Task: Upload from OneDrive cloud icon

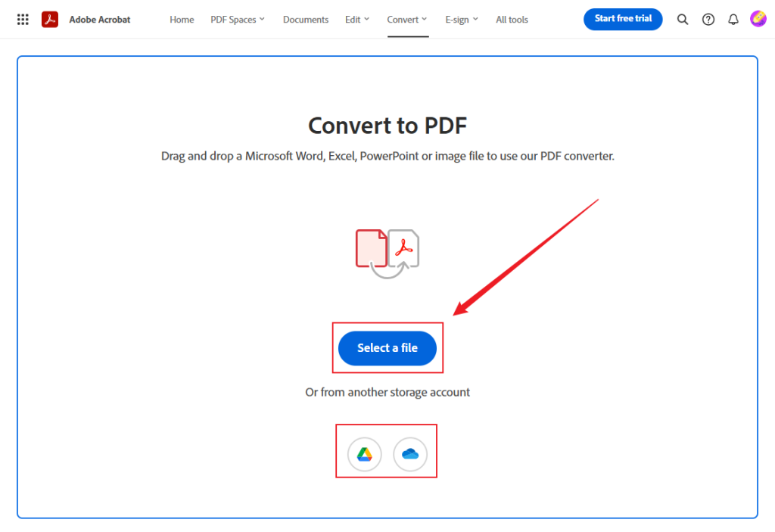Action: tap(411, 452)
